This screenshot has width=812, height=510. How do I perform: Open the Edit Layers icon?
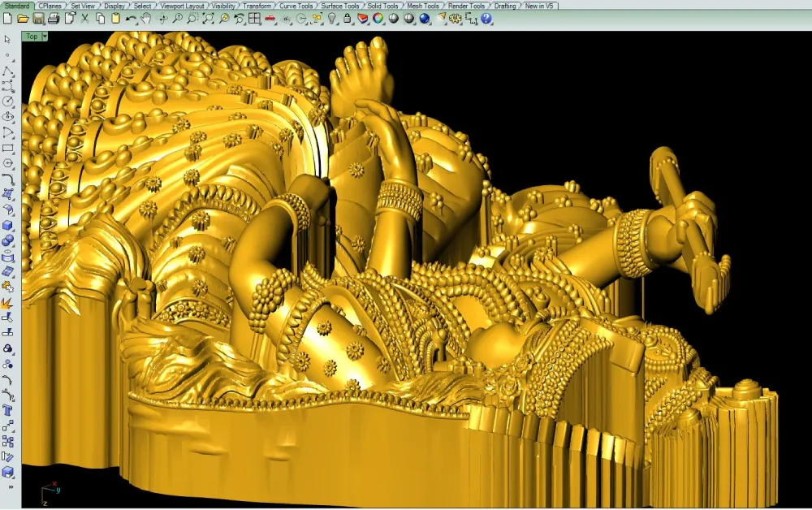point(363,19)
